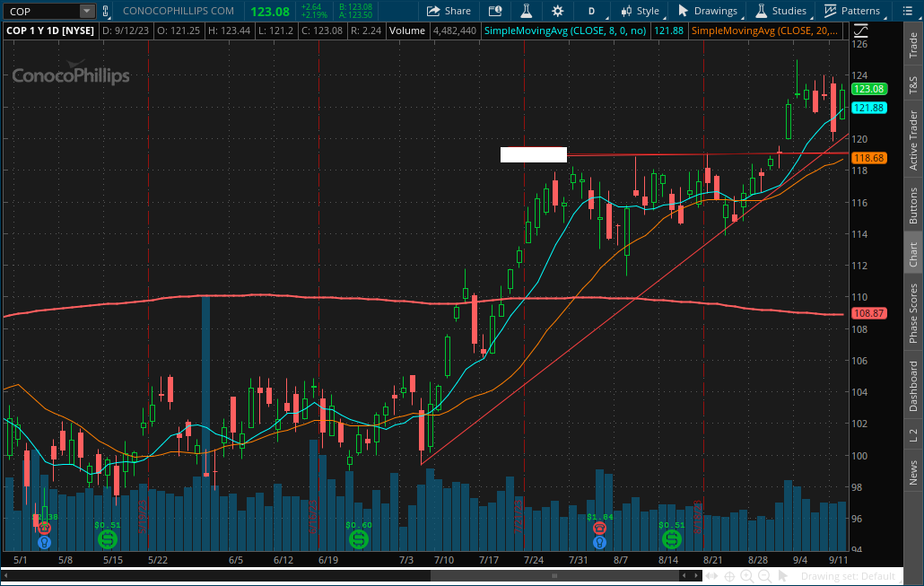Click the orange 118.68 SMA bubble
924x586 pixels.
(869, 158)
